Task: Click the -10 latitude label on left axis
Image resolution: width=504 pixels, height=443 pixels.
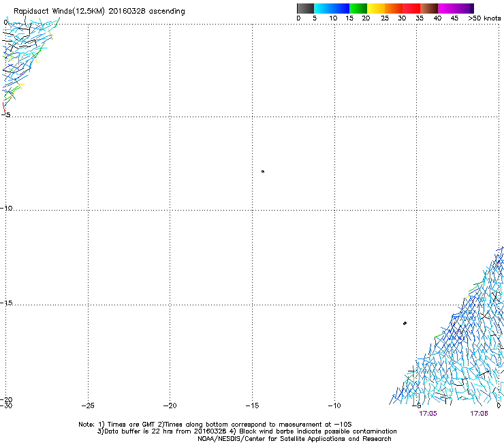Action: tap(6, 208)
